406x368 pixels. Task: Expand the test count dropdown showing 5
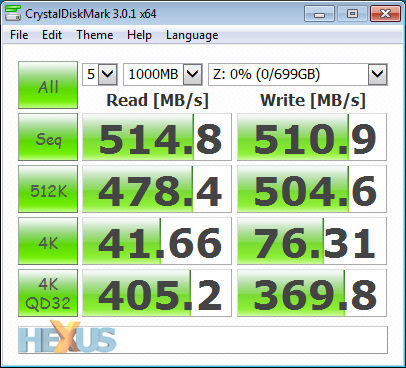tap(100, 74)
